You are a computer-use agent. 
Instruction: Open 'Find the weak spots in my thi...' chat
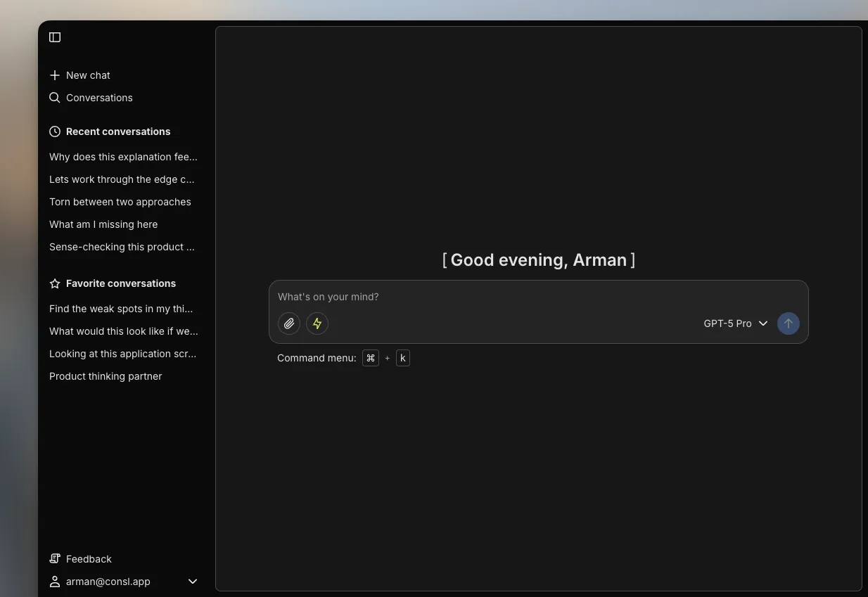120,309
